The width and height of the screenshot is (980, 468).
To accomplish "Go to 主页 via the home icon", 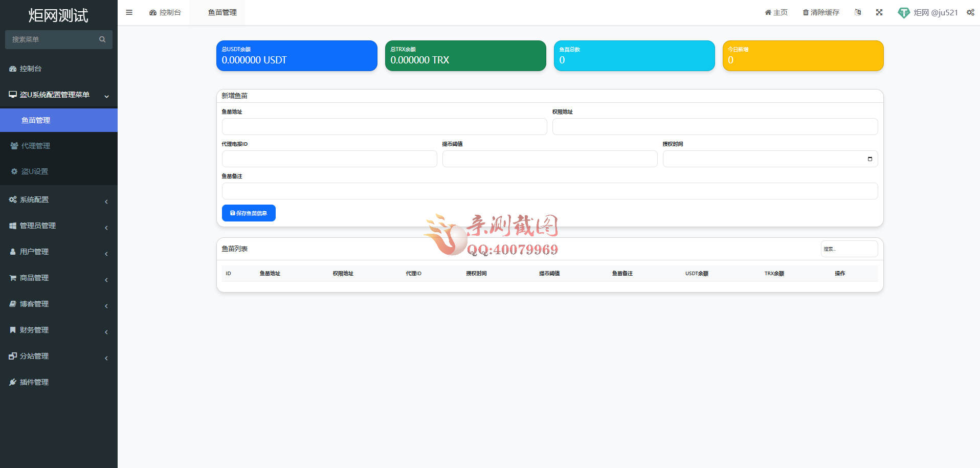I will (x=776, y=12).
